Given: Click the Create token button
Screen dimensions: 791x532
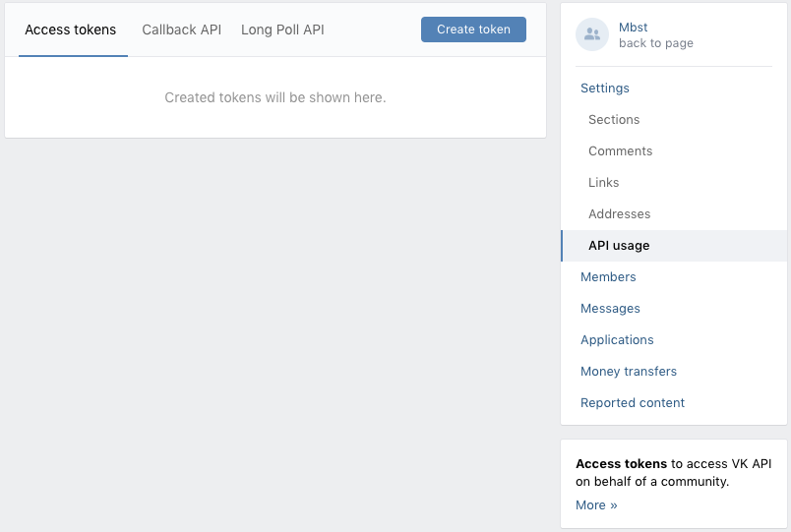Looking at the screenshot, I should tap(473, 30).
